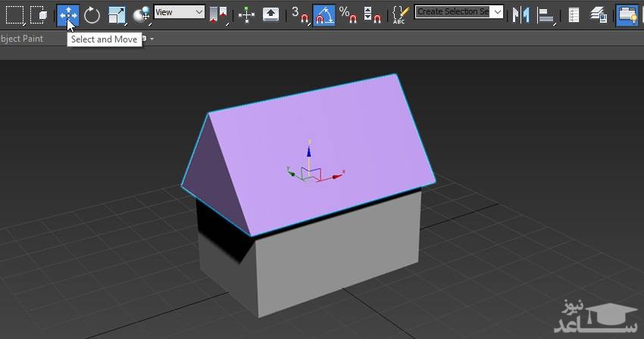Toggle the 3D Snaps button
Viewport: 644px width, 339px height.
[x=299, y=14]
